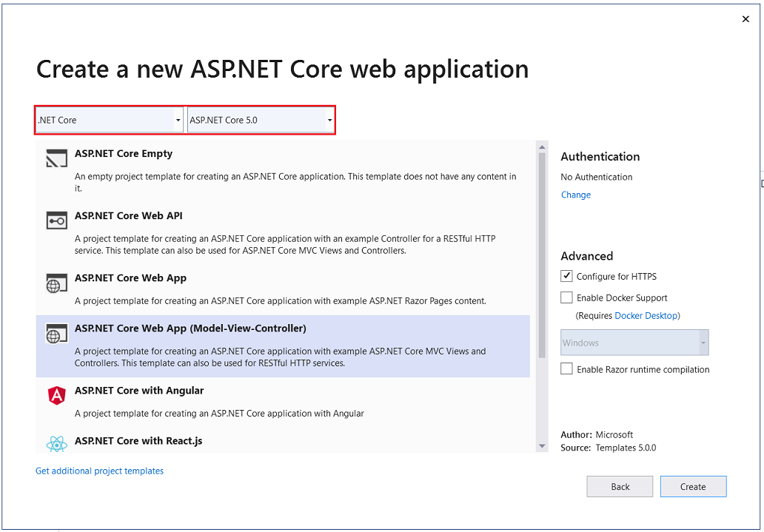Uncheck Configure for HTTPS
Image resolution: width=764 pixels, height=532 pixels.
coord(566,276)
